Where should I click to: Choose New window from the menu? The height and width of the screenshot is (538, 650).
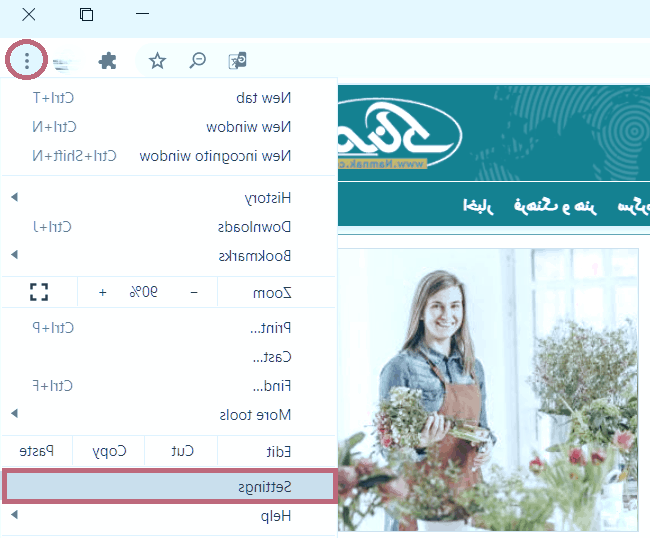tap(168, 127)
